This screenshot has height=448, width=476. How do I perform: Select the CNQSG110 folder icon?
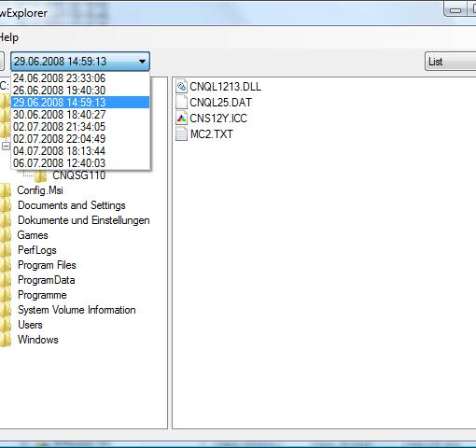tap(40, 175)
